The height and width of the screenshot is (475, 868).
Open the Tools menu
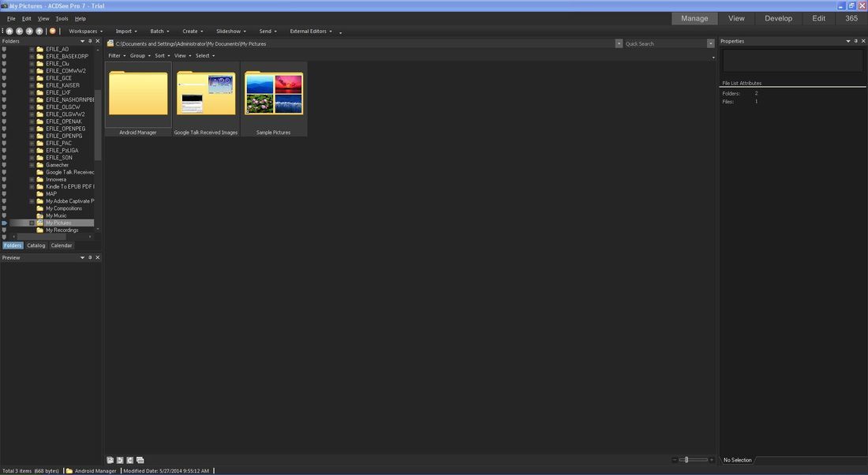pos(61,18)
